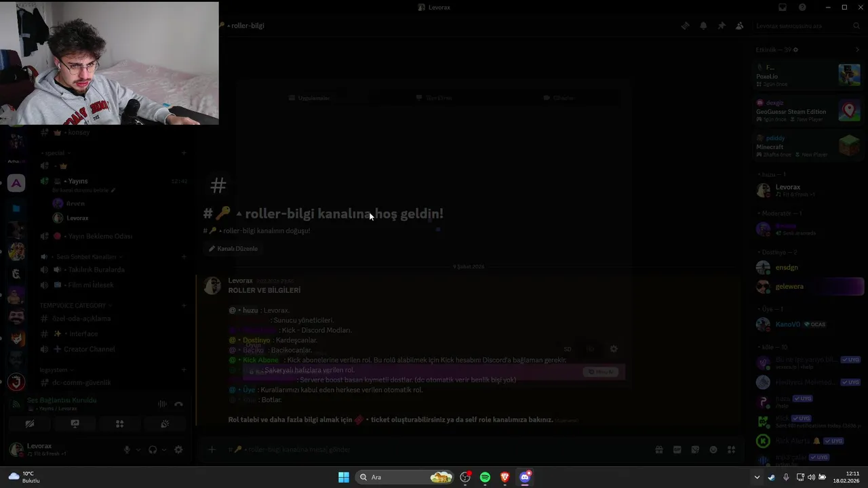This screenshot has height=488, width=868.
Task: Open the apps icon in message bar
Action: [x=732, y=449]
